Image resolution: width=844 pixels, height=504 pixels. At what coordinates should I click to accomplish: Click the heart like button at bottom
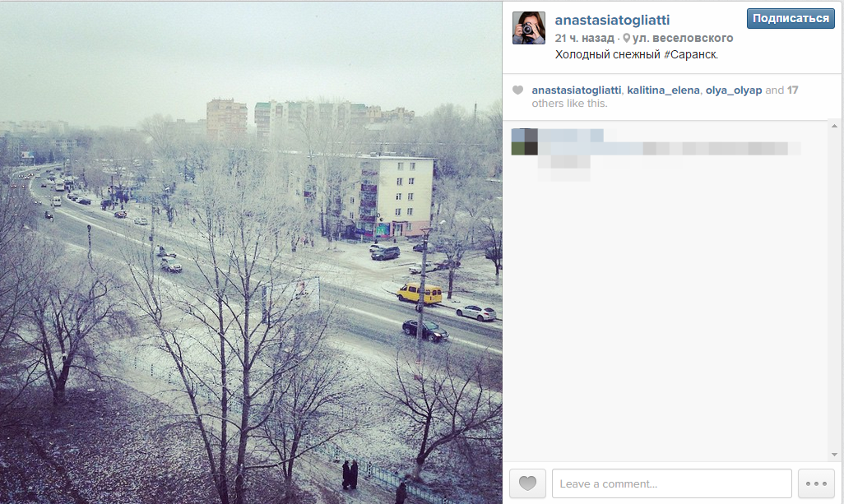[x=527, y=483]
